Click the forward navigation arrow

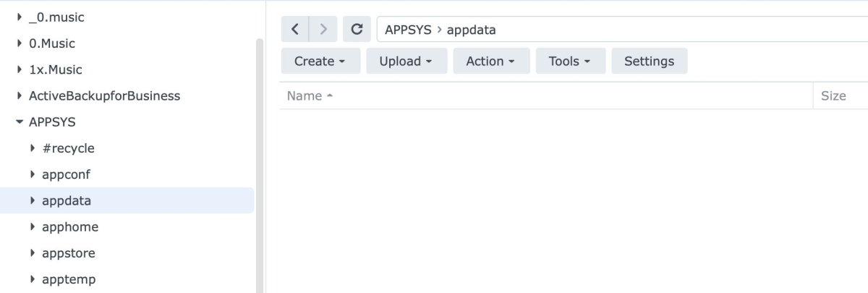coord(323,30)
